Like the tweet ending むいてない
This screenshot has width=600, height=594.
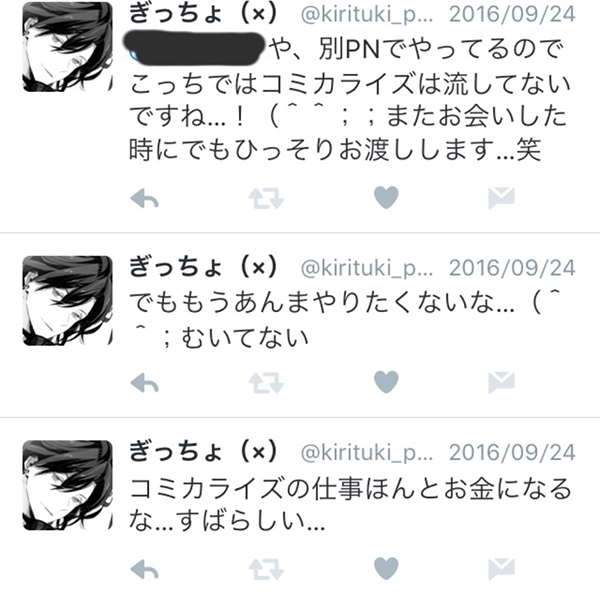(386, 382)
